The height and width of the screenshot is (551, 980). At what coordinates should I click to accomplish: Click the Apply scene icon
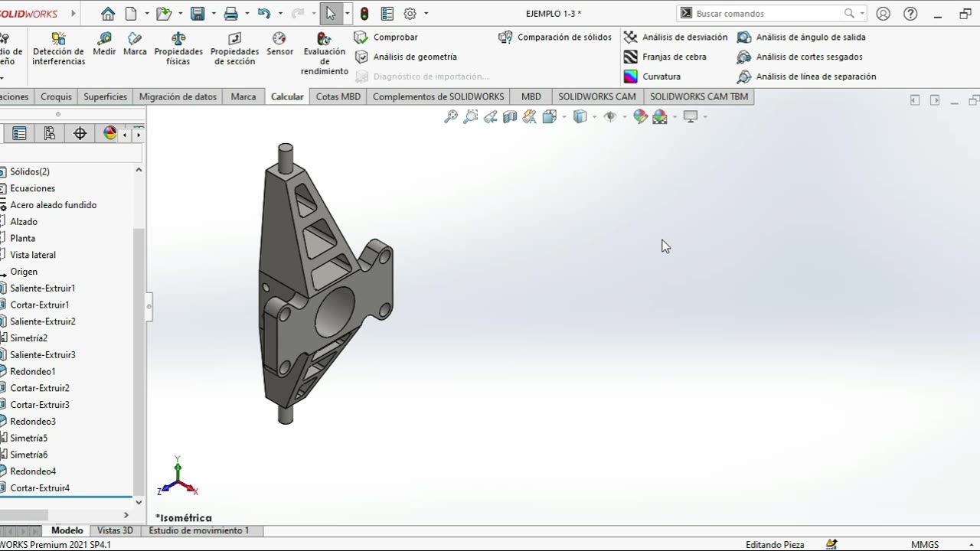click(x=660, y=116)
